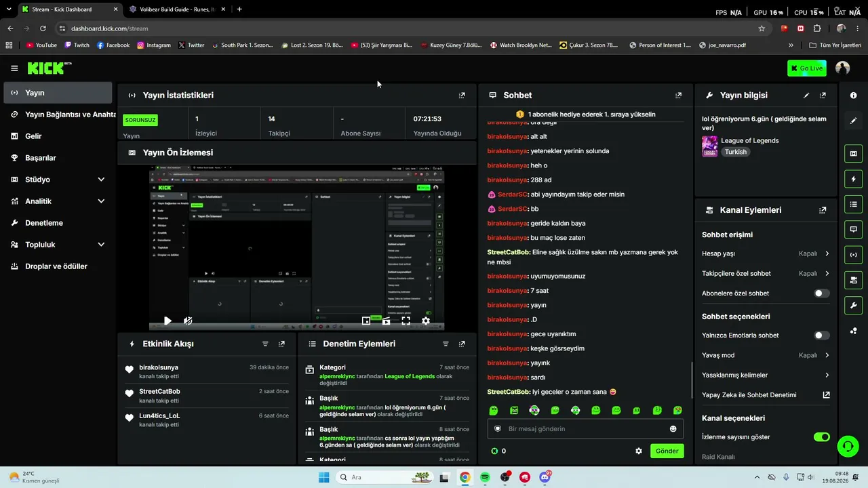
Task: Pop out the Sohbet chat panel
Action: click(678, 96)
